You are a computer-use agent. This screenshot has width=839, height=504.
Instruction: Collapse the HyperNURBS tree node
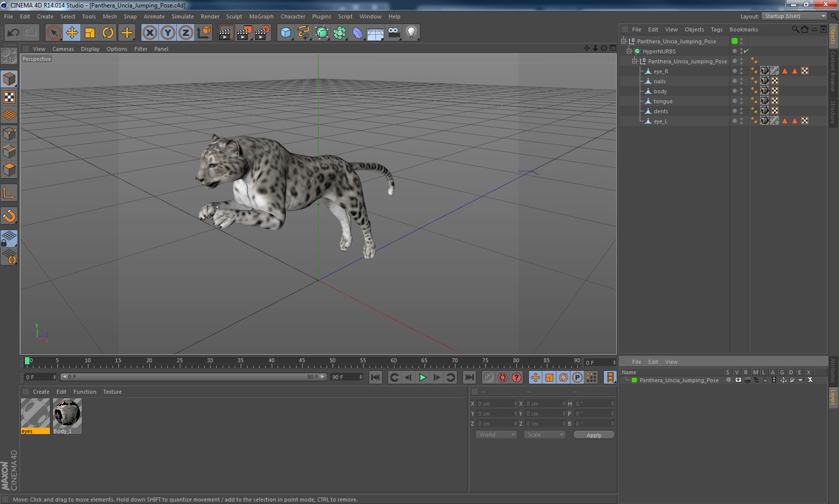pos(629,51)
